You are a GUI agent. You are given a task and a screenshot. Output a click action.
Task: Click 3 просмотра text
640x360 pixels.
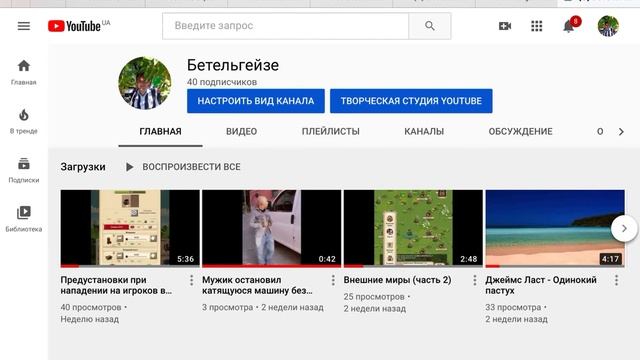227,307
